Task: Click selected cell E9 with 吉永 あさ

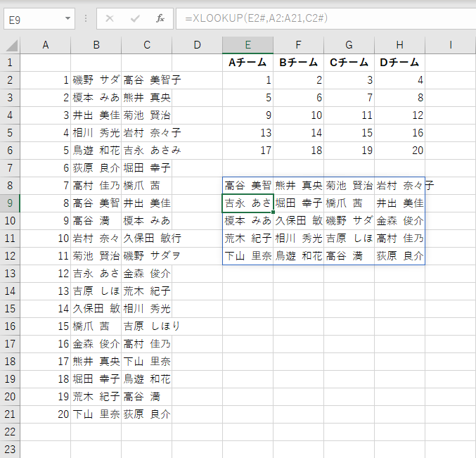Action: click(247, 203)
